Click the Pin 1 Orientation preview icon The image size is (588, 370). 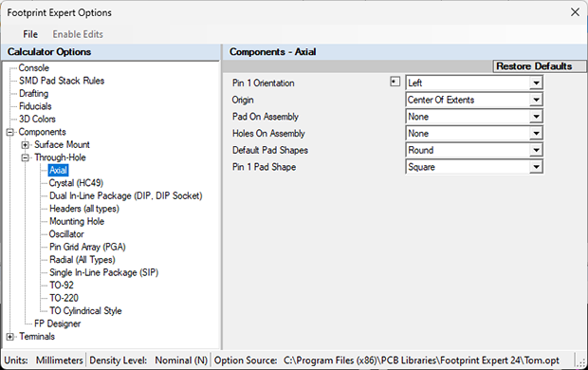(395, 82)
